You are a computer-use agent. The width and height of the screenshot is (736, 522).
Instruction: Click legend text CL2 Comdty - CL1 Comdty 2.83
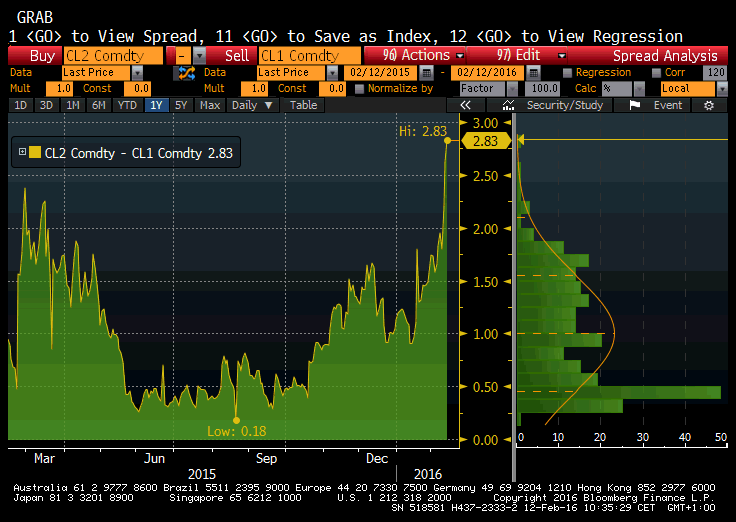point(138,153)
